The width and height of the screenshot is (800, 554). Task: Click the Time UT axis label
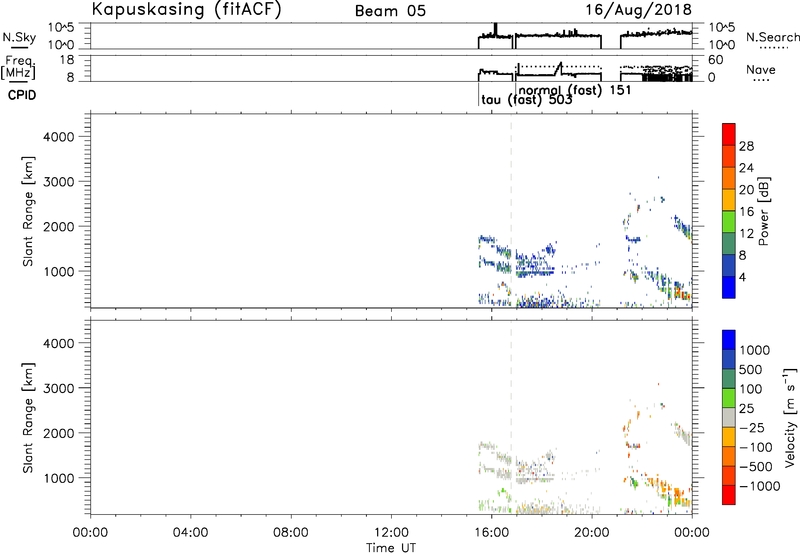point(391,548)
